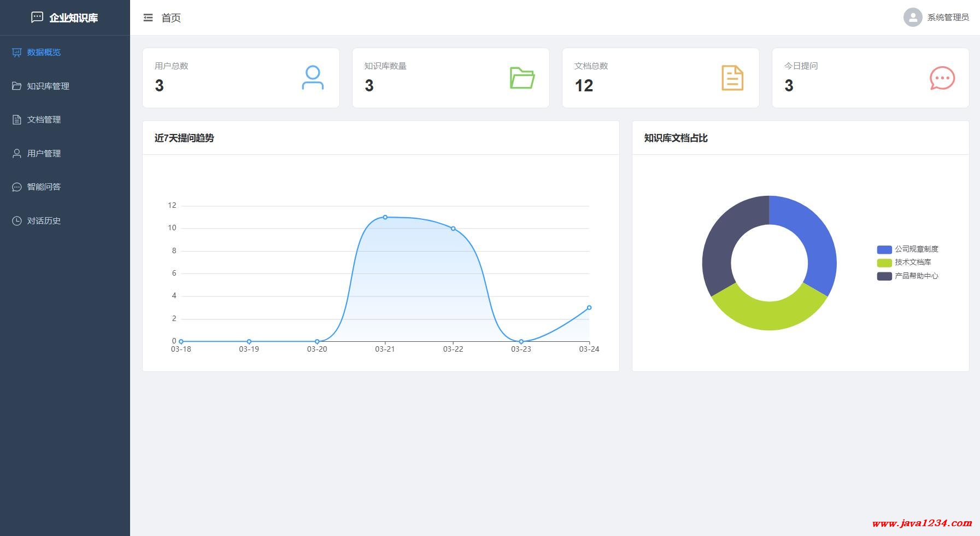
Task: Click the system administrator avatar icon
Action: pos(912,18)
